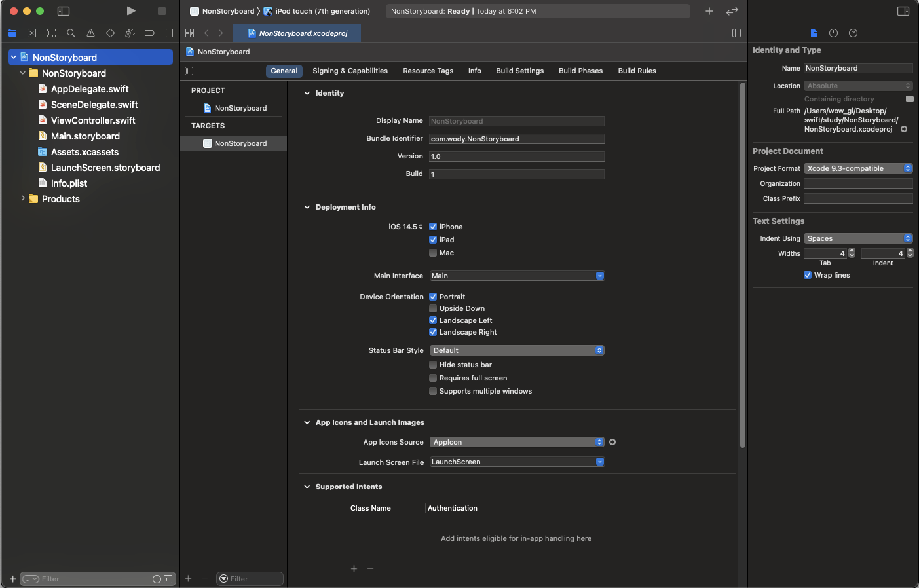Collapse the Identity section
This screenshot has width=919, height=588.
pyautogui.click(x=307, y=93)
